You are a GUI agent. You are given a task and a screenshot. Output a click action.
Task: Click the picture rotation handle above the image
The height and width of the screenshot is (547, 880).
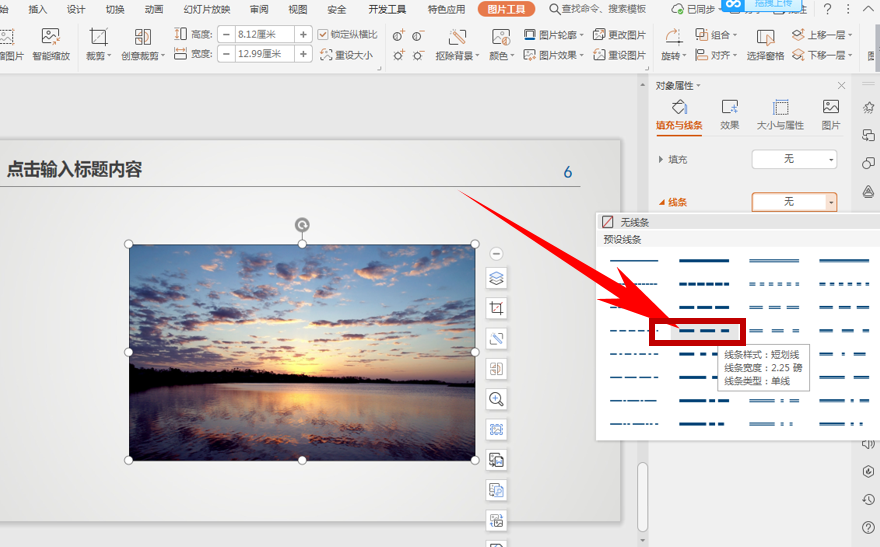tap(302, 225)
